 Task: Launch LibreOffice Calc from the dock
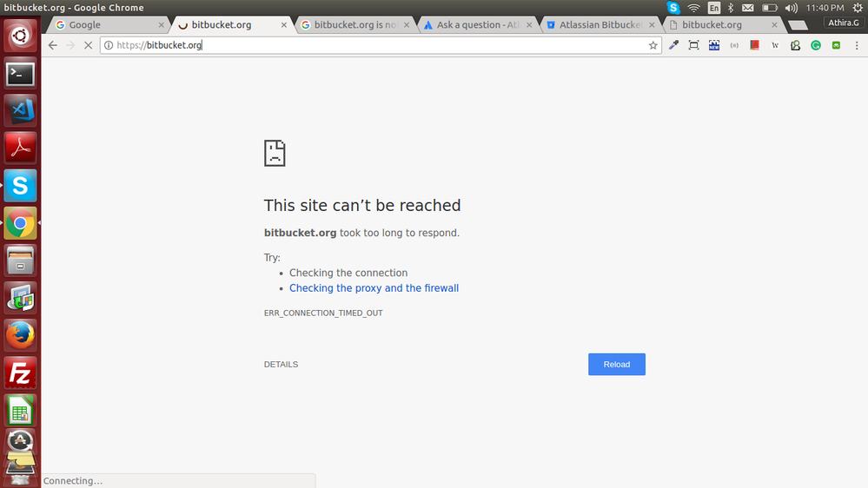[20, 411]
